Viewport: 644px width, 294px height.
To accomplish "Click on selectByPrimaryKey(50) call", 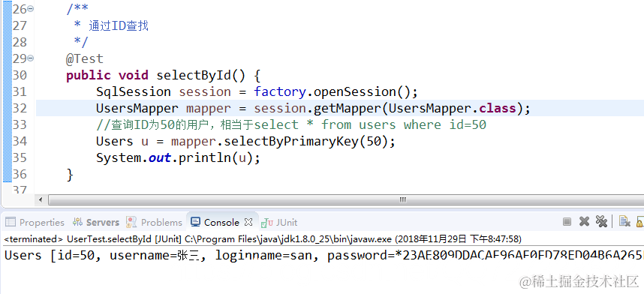I will [306, 141].
